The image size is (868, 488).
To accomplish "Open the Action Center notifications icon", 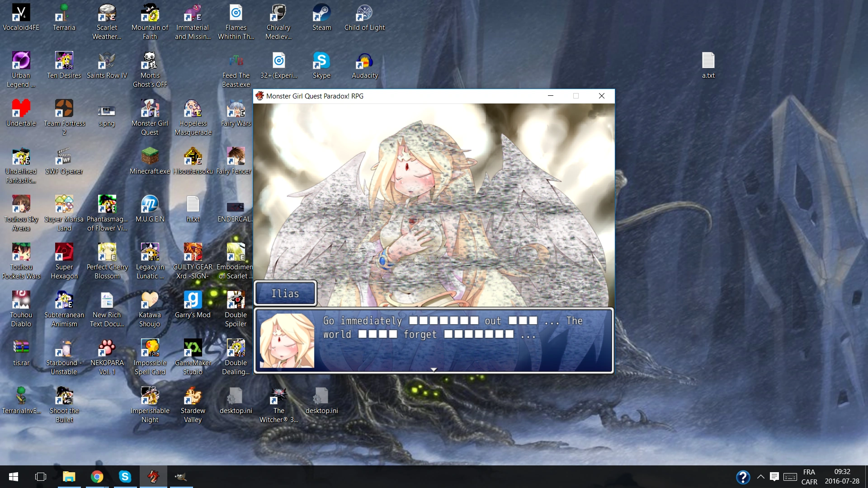I will (774, 477).
